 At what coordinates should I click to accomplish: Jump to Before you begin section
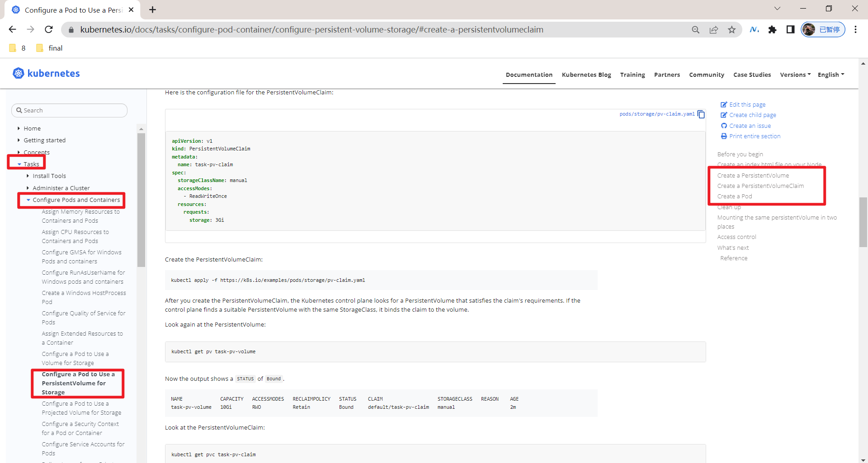(740, 154)
